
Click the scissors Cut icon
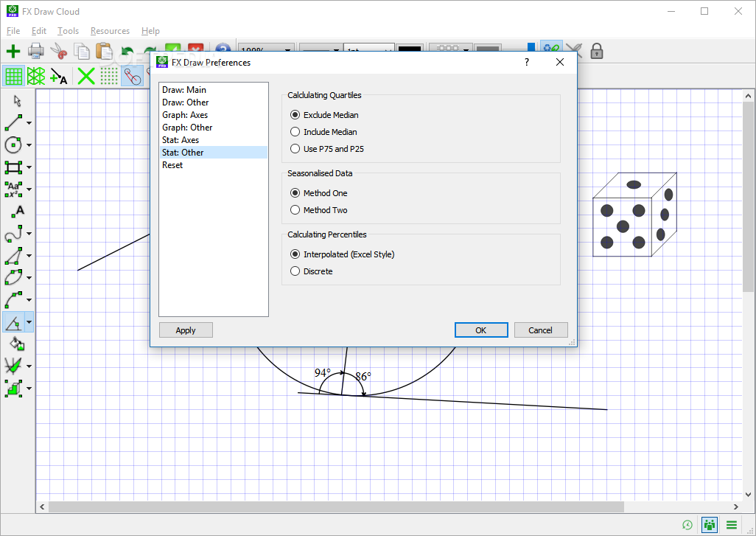[59, 51]
